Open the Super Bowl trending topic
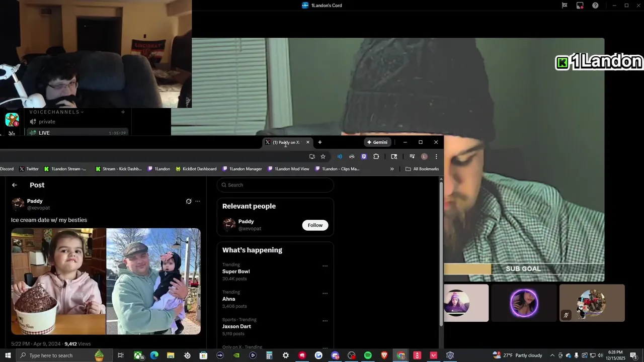Viewport: 644px width, 362px height. (236, 271)
